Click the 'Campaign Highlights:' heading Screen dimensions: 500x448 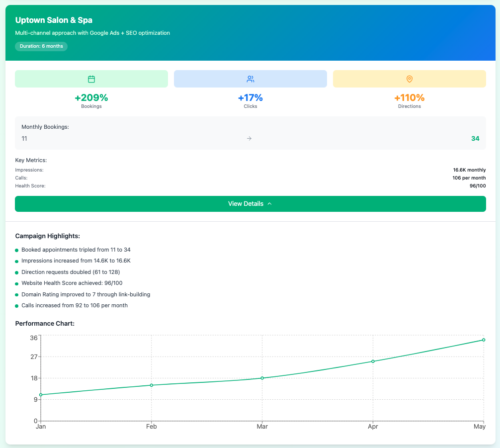coord(48,236)
